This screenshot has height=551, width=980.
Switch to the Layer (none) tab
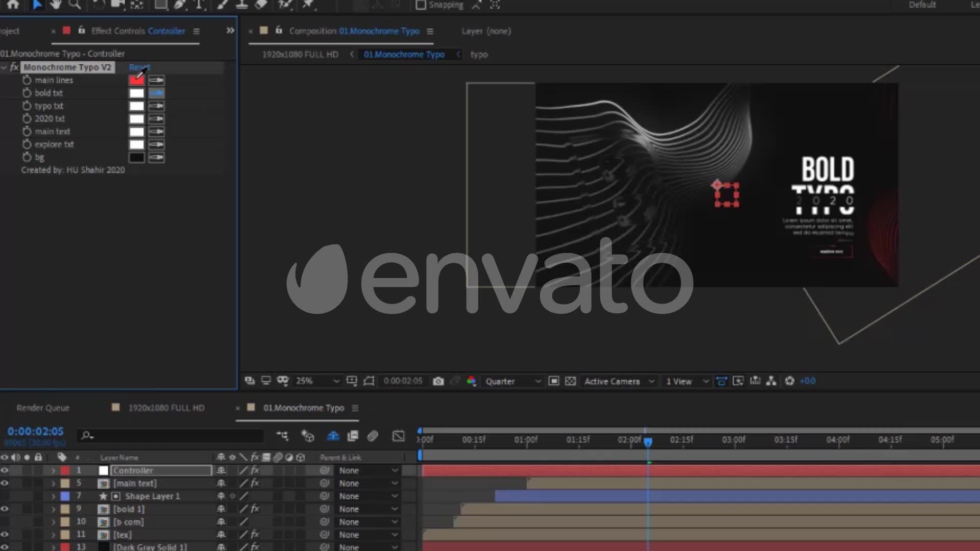coord(486,31)
